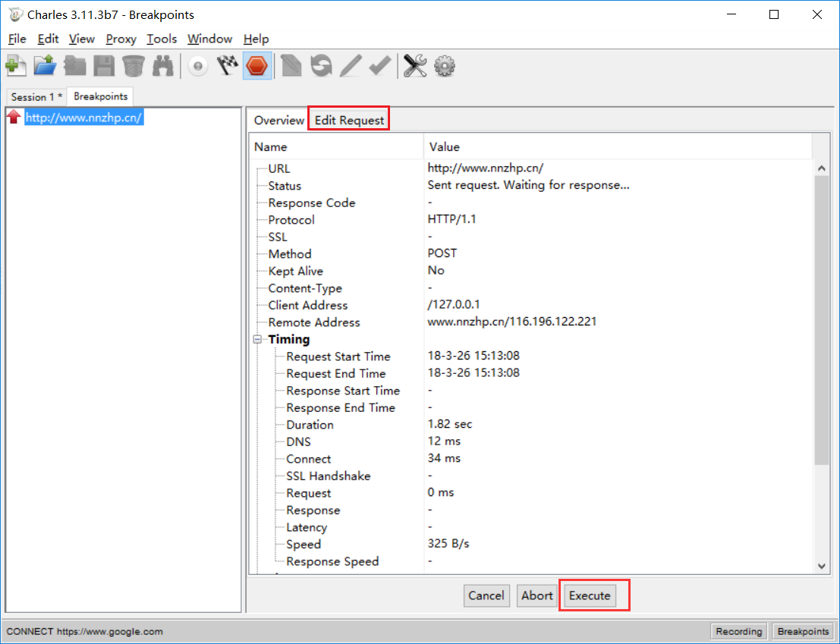Switch to the Edit Request tab
The image size is (840, 644).
click(349, 120)
